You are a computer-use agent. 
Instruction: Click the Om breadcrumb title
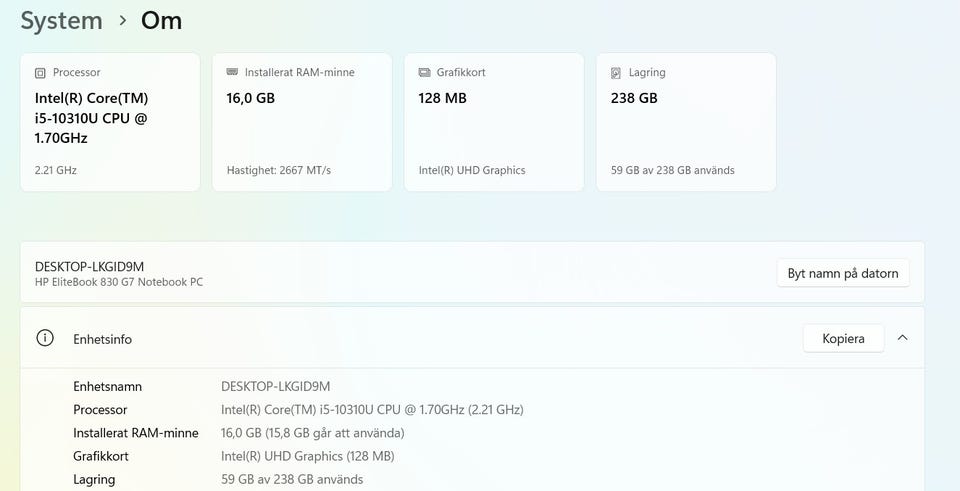[162, 21]
